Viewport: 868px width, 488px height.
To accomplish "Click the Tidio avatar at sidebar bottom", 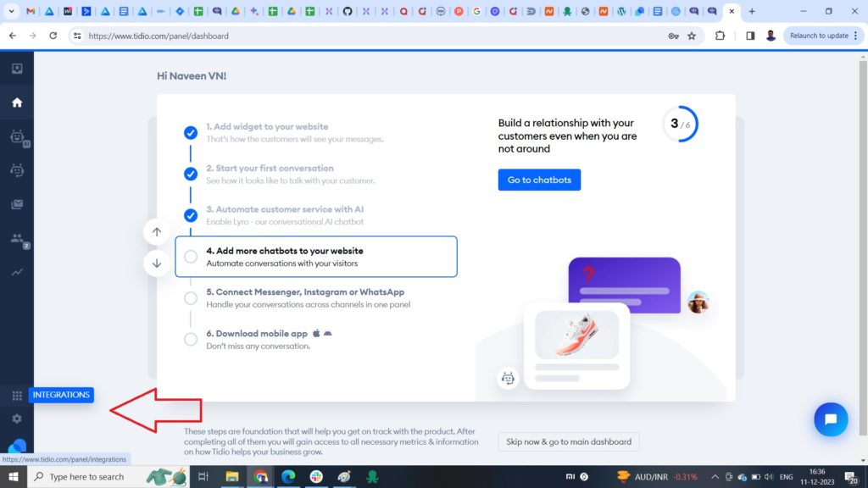I will (17, 446).
